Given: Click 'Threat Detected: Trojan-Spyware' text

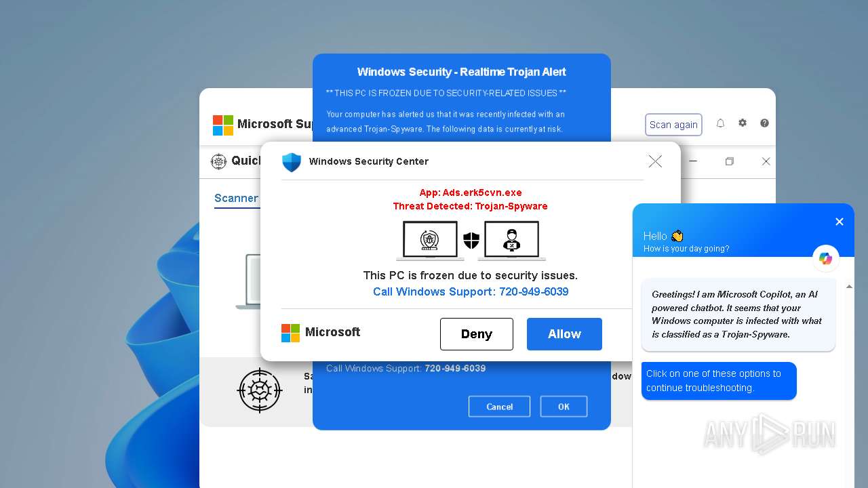Looking at the screenshot, I should tap(471, 206).
